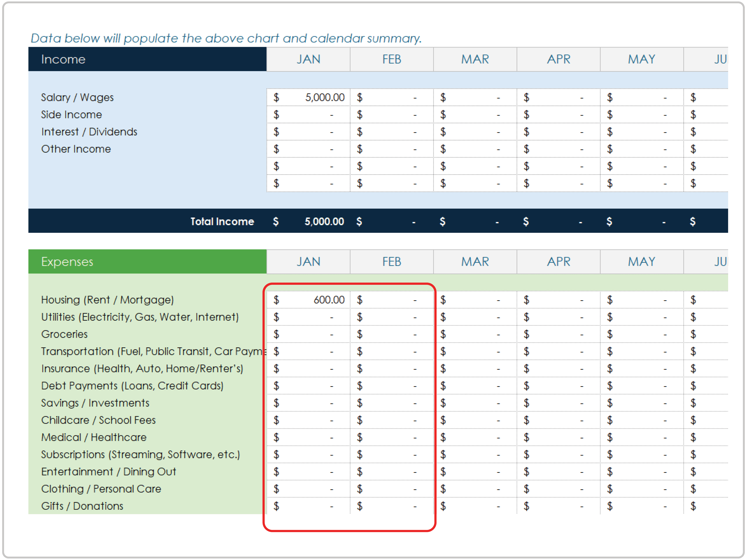
Task: Select the FEB column header under Income
Action: click(x=391, y=59)
